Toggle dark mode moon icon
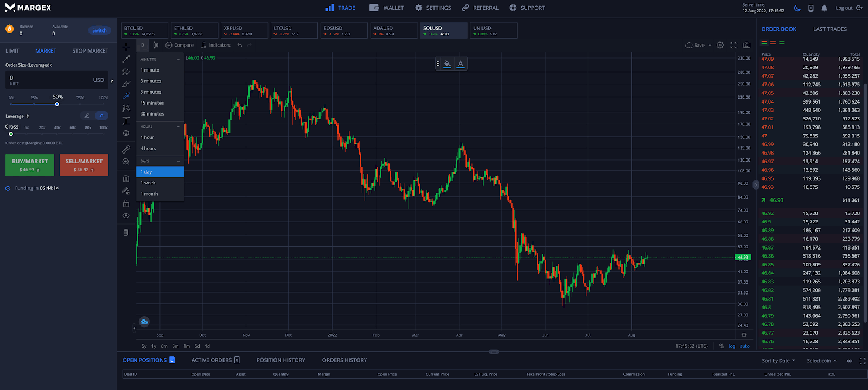This screenshot has height=390, width=868. [x=797, y=8]
